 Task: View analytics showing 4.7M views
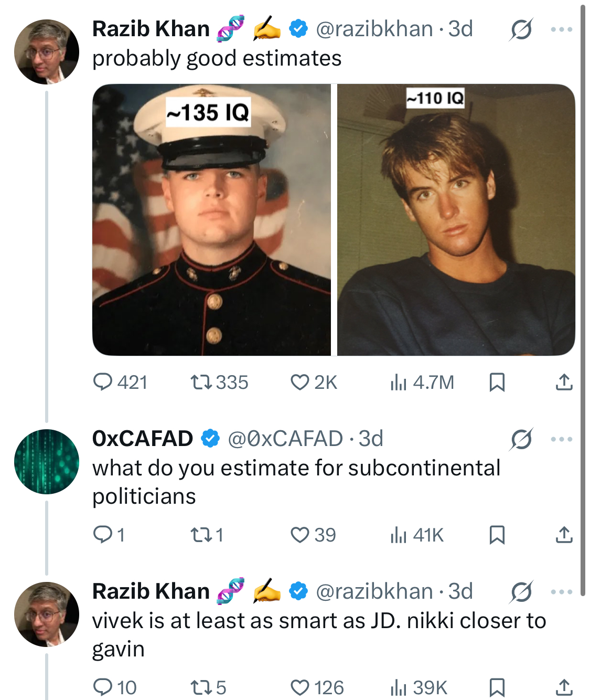tap(399, 382)
